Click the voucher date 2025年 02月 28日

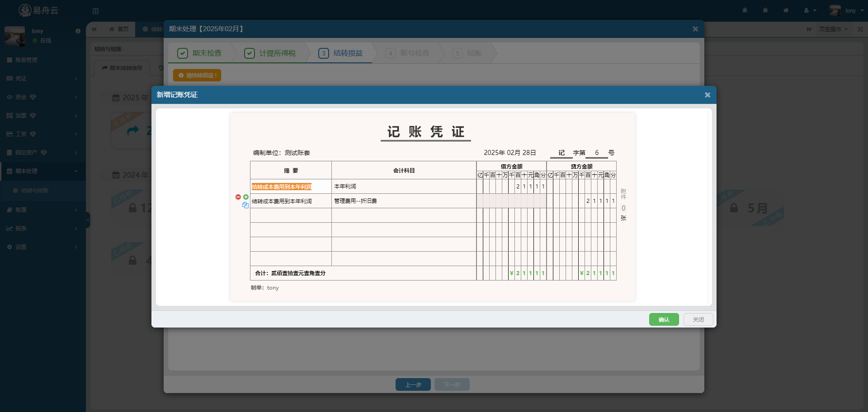(x=510, y=153)
